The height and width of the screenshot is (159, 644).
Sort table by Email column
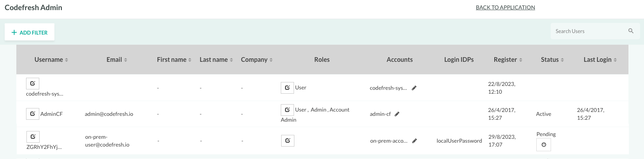click(x=117, y=59)
